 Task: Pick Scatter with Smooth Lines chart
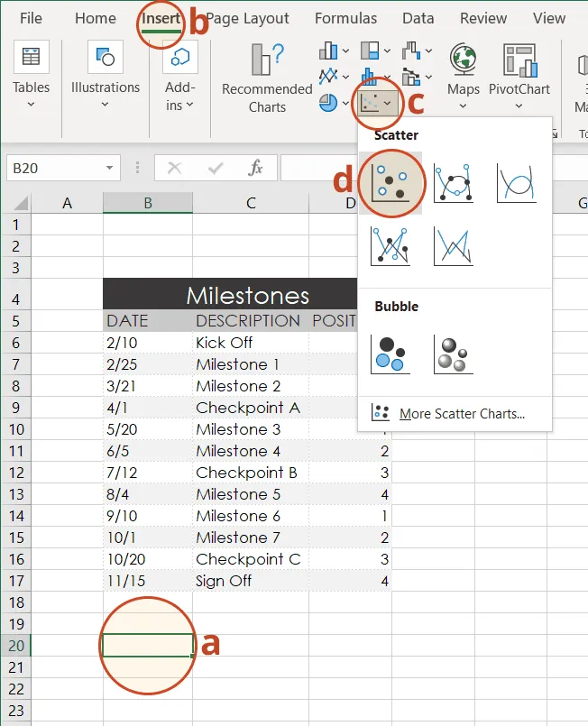pos(516,183)
